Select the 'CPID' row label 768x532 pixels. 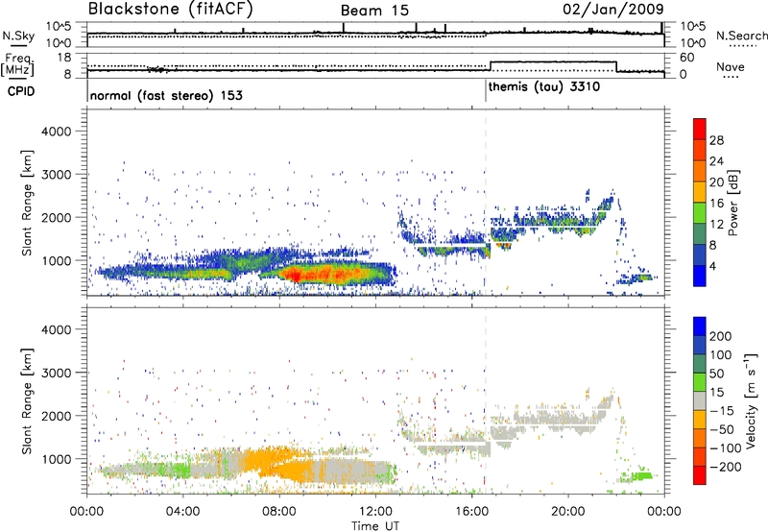point(20,91)
